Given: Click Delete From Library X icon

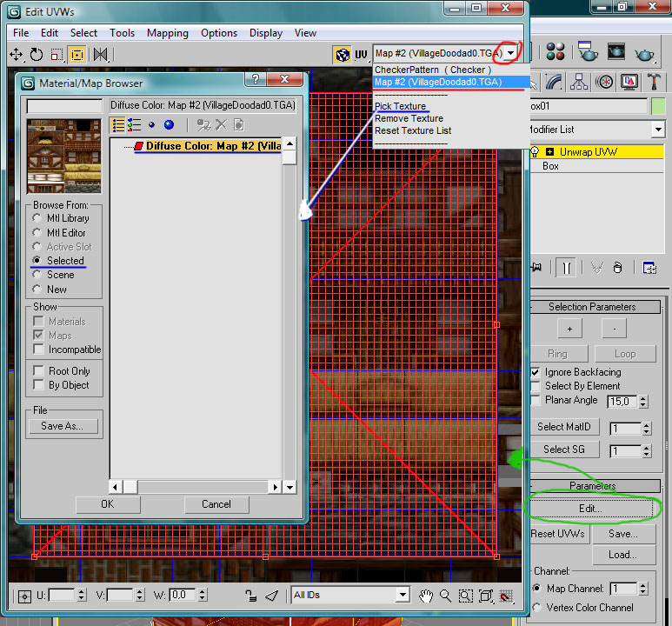Looking at the screenshot, I should [x=221, y=125].
